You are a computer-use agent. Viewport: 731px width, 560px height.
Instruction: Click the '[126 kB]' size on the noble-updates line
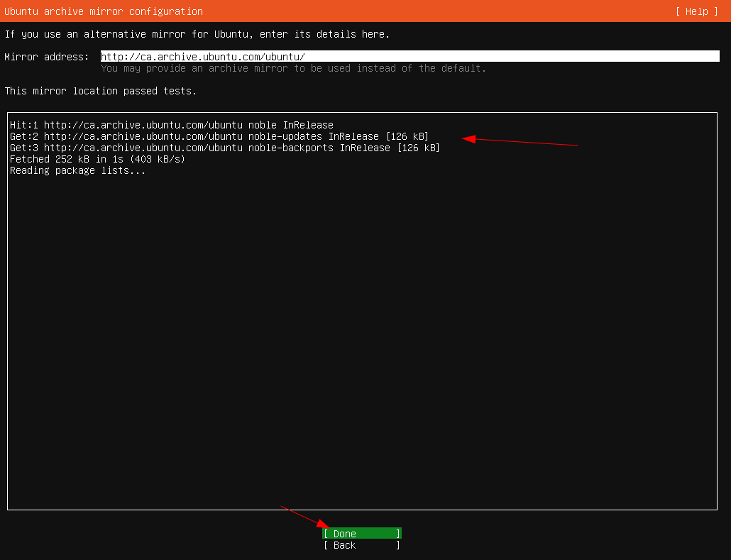point(407,136)
